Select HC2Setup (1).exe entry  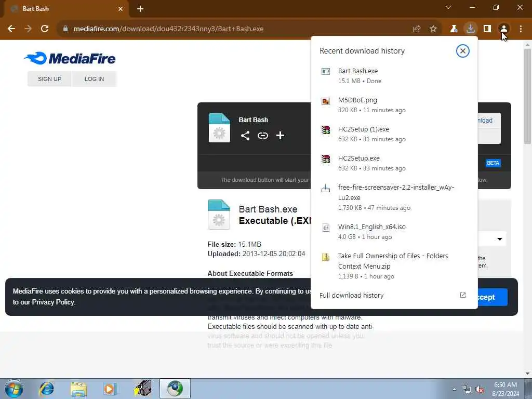(x=394, y=134)
